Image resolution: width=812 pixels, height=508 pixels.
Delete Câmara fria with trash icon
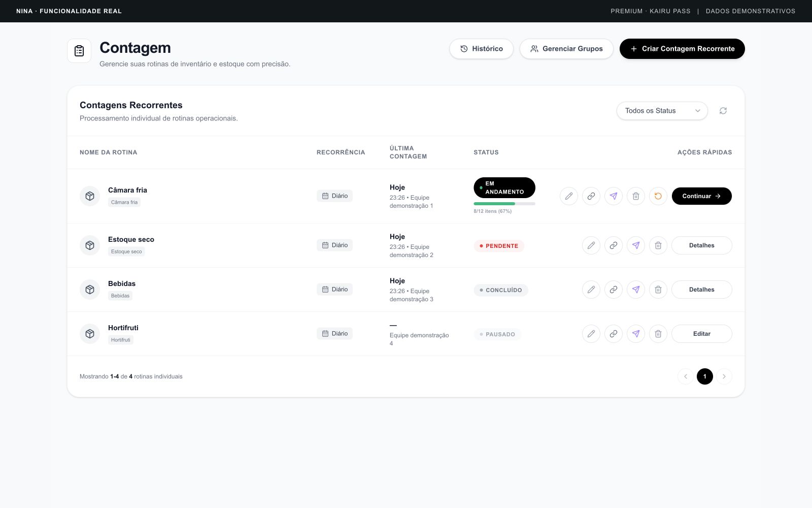(x=636, y=196)
